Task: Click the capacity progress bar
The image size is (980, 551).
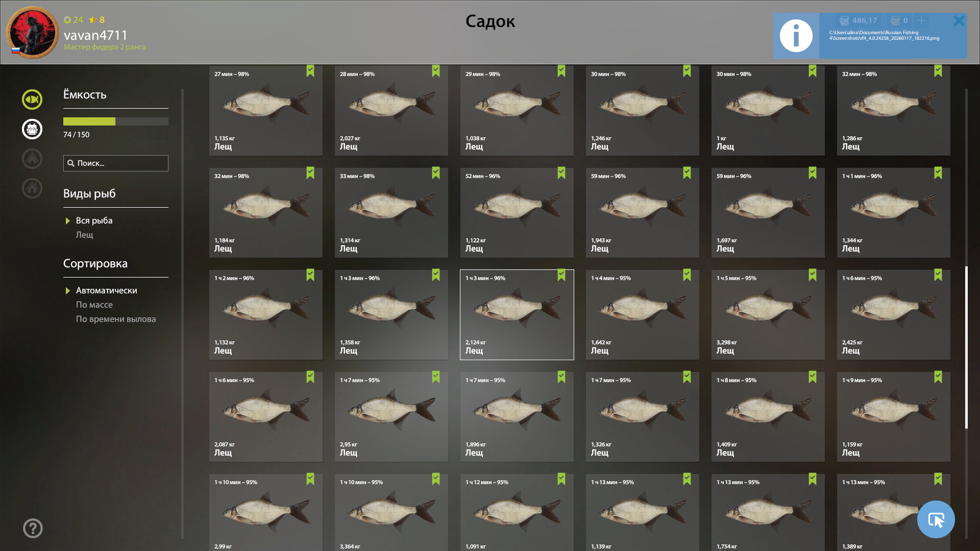Action: pyautogui.click(x=115, y=121)
